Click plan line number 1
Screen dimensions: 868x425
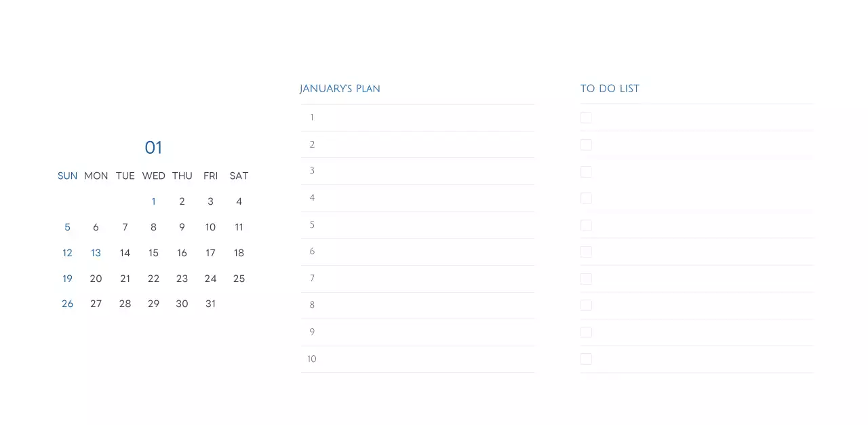[417, 118]
